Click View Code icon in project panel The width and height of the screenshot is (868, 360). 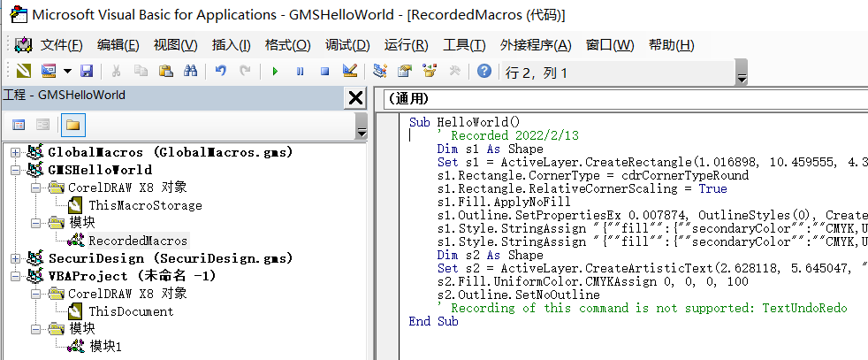tap(19, 125)
